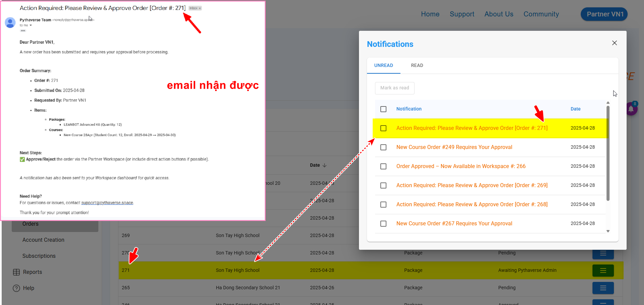Toggle the select-all notifications checkbox

pos(383,109)
